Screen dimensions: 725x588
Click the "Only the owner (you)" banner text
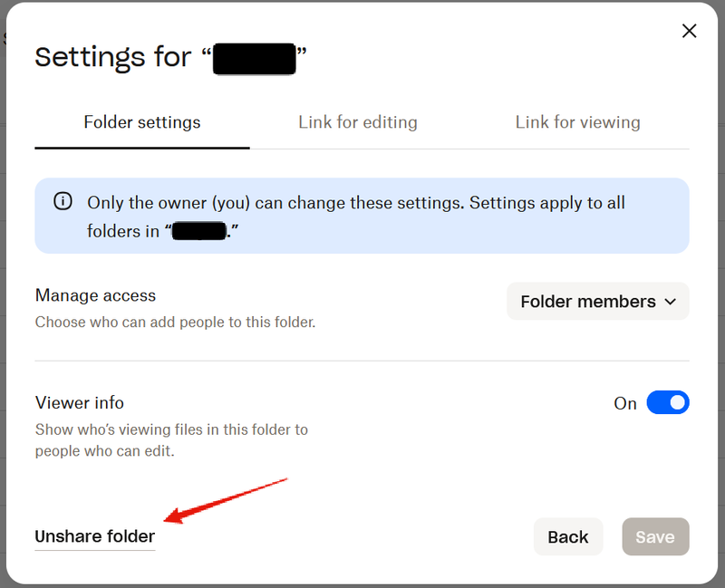coord(356,203)
